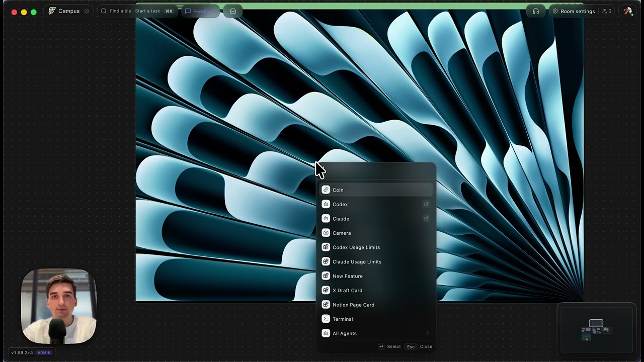Pick the New Feature menu item
The width and height of the screenshot is (644, 362).
tap(376, 276)
